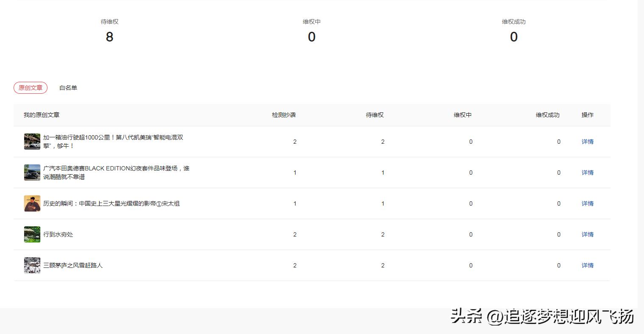Open 详情 for the 凯美瑞 article
This screenshot has width=644, height=334.
pos(587,142)
